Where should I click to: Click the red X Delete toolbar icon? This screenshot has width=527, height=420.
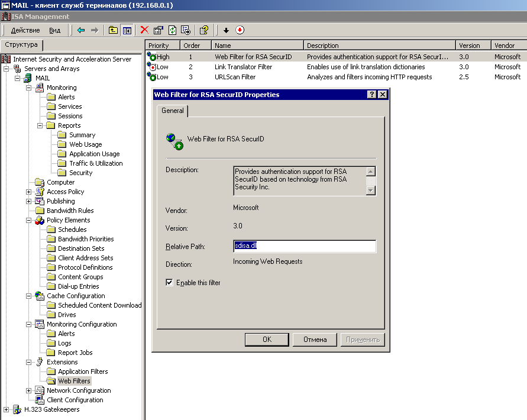tap(144, 30)
